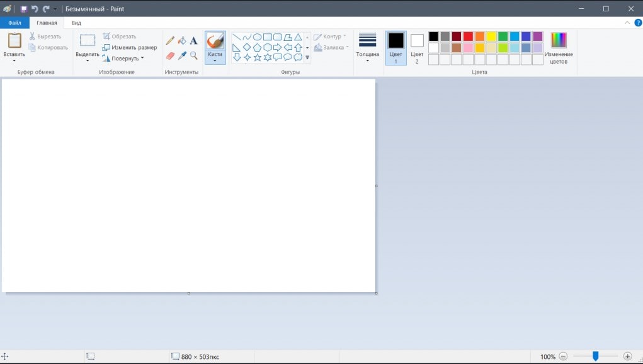Viewport: 643px width, 364px height.
Task: Expand the Выделить dropdown arrow
Action: click(x=88, y=60)
